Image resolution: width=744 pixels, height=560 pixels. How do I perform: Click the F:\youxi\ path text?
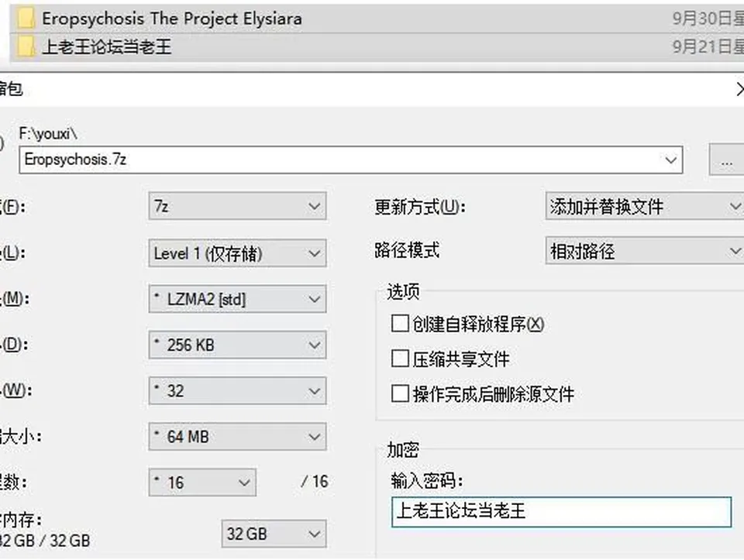pos(48,134)
